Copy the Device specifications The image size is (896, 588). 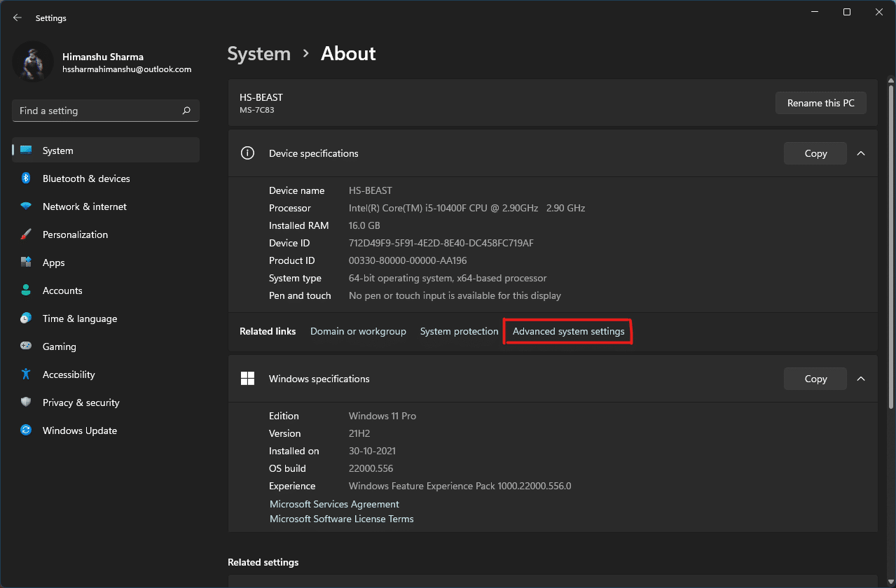(815, 153)
